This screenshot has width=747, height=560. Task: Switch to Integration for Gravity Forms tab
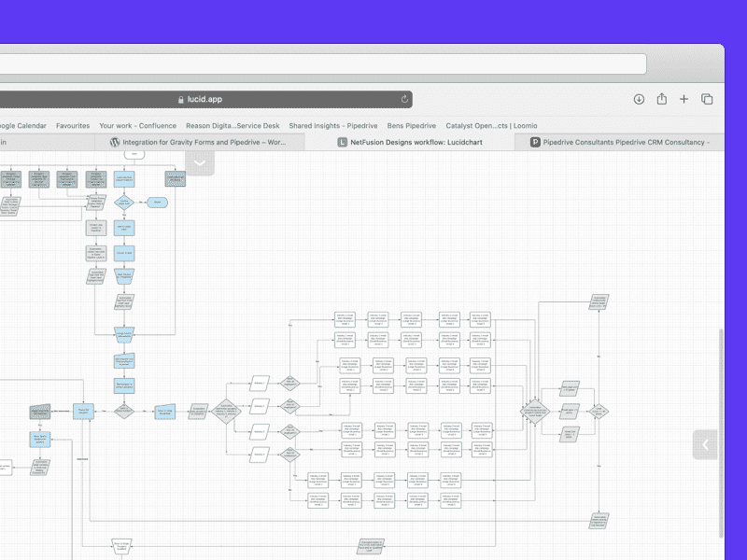pos(199,142)
